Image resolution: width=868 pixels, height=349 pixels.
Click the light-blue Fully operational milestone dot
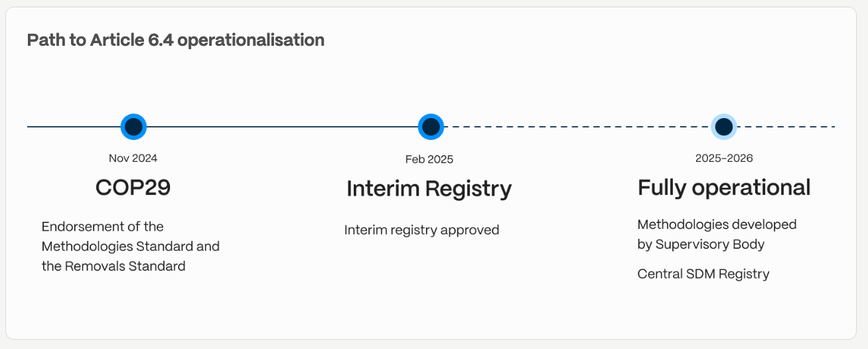pos(724,127)
